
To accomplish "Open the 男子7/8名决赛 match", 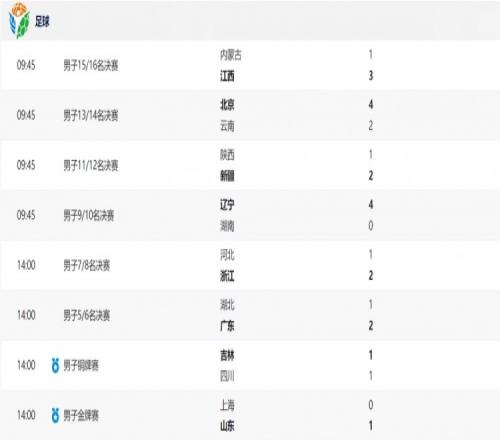I will tap(250, 265).
